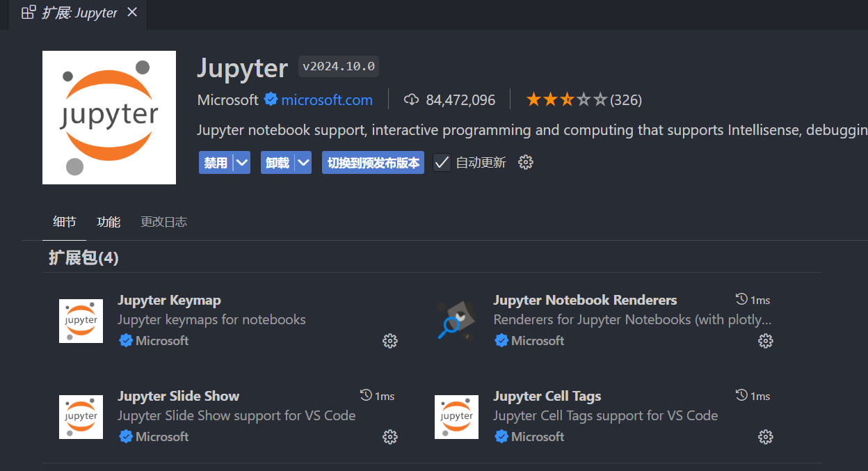The width and height of the screenshot is (868, 471).
Task: Toggle the 自动更新 checkbox
Action: 442,162
